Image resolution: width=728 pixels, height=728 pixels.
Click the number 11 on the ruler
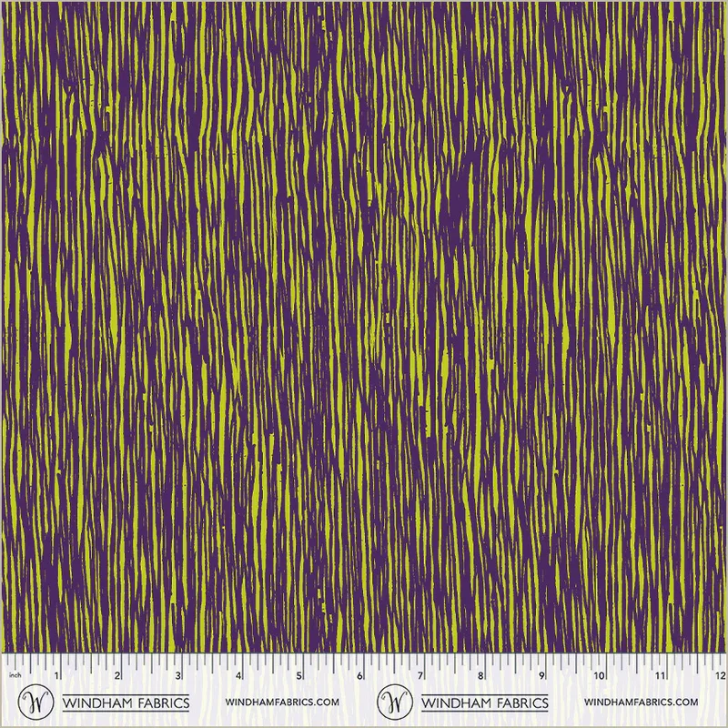tap(660, 676)
